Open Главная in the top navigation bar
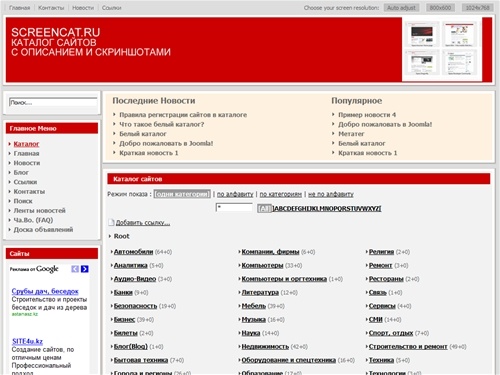Image resolution: width=500 pixels, height=375 pixels. point(19,8)
